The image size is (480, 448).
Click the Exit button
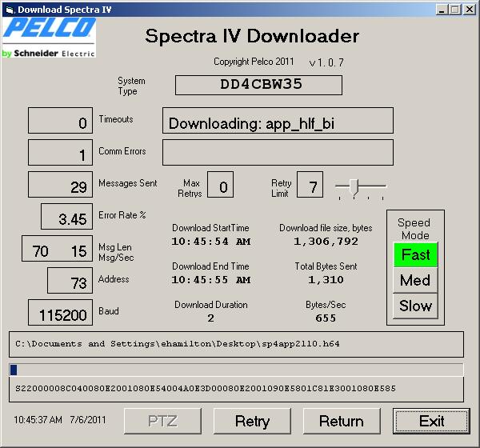tap(431, 421)
